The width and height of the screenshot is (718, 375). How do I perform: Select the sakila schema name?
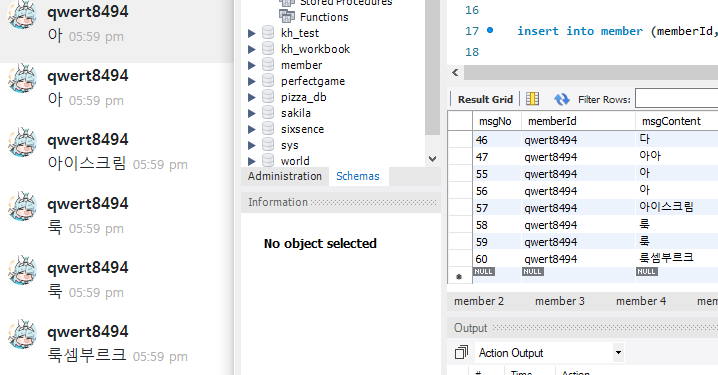296,113
